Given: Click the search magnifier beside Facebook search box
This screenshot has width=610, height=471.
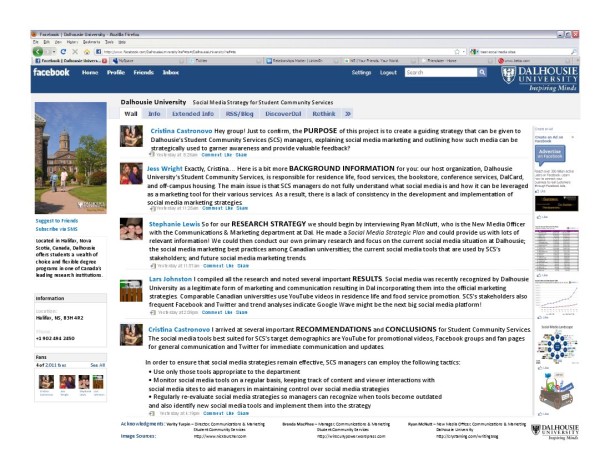Looking at the screenshot, I should tap(482, 72).
